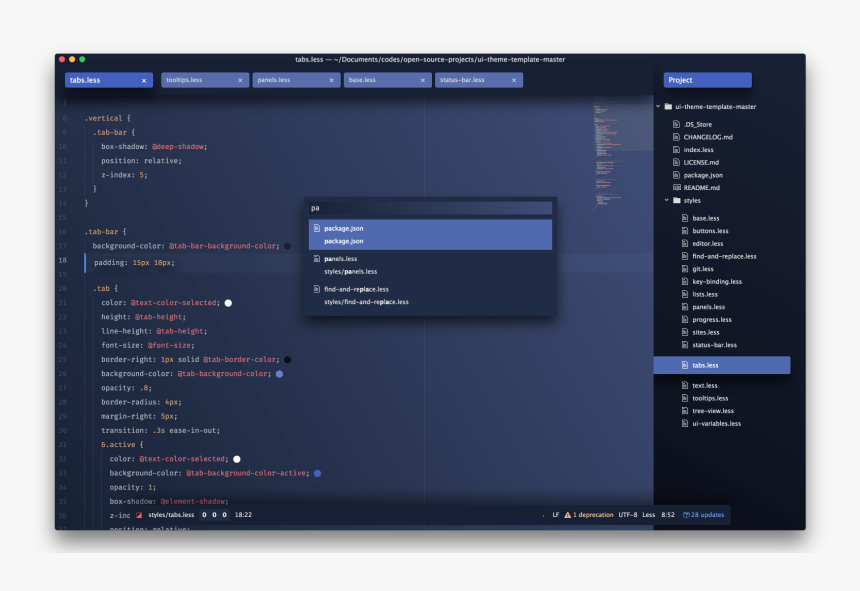Open status-bar.less in the tree view
This screenshot has width=860, height=591.
coord(714,345)
